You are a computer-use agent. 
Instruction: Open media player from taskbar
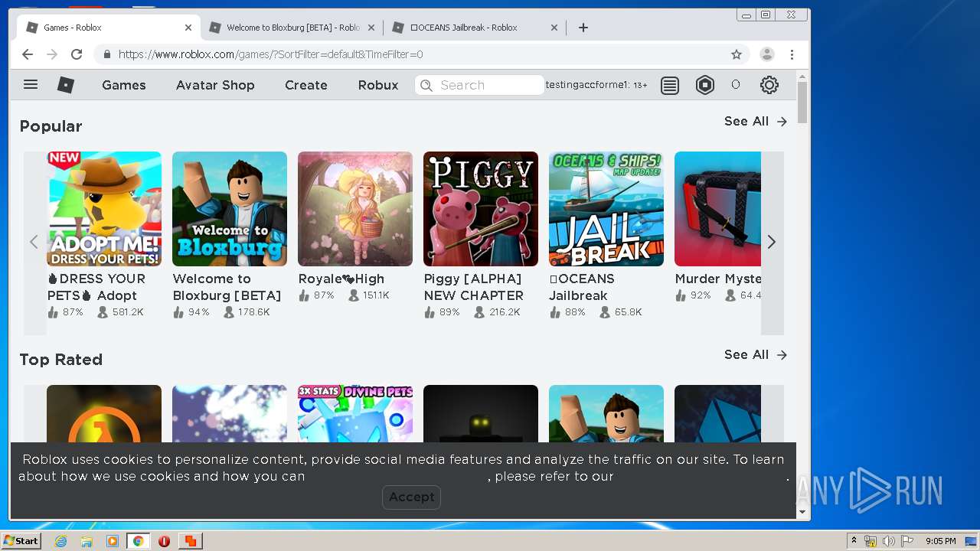[113, 541]
